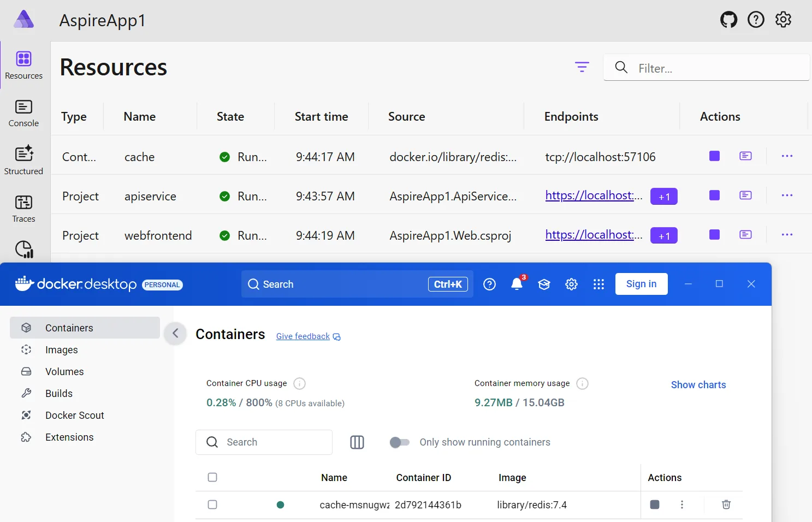Open the Images section in Docker Desktop
Image resolution: width=812 pixels, height=522 pixels.
pyautogui.click(x=61, y=349)
